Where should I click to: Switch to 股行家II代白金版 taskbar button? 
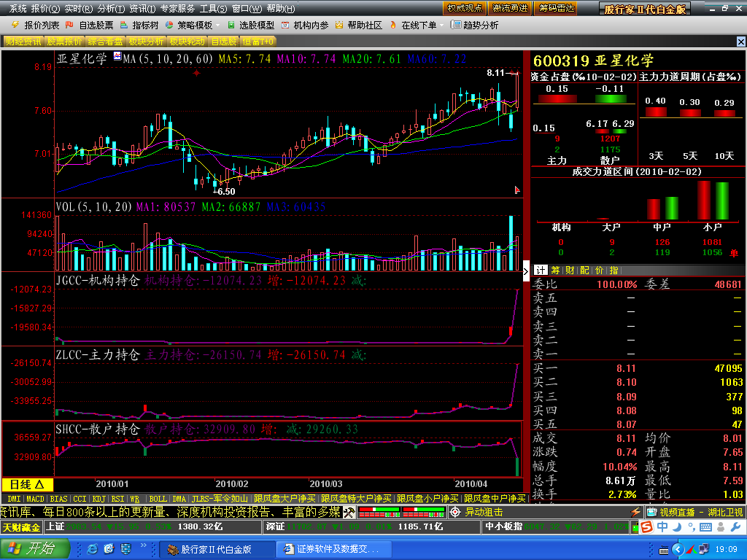[x=217, y=549]
